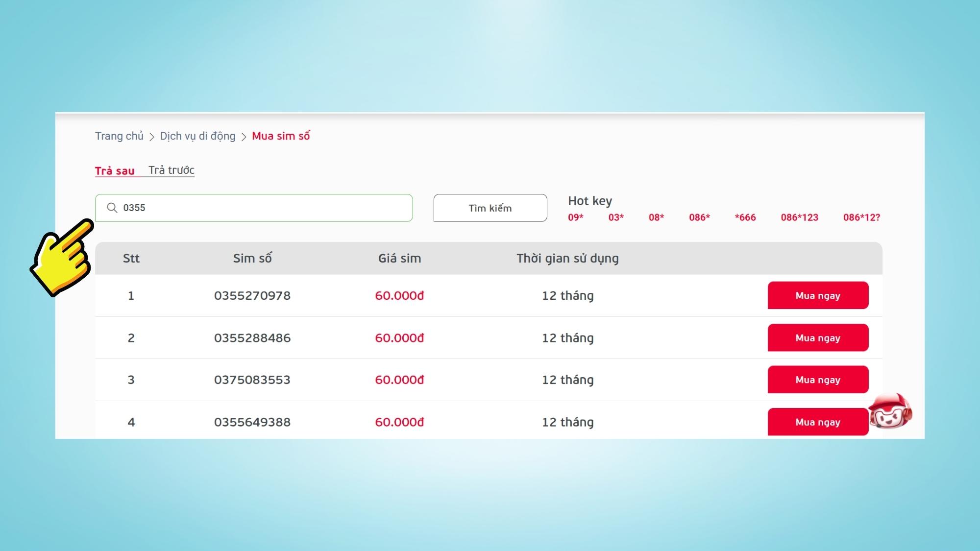Apply the 086* hot key filter
Screen dimensions: 980x551
tap(699, 217)
